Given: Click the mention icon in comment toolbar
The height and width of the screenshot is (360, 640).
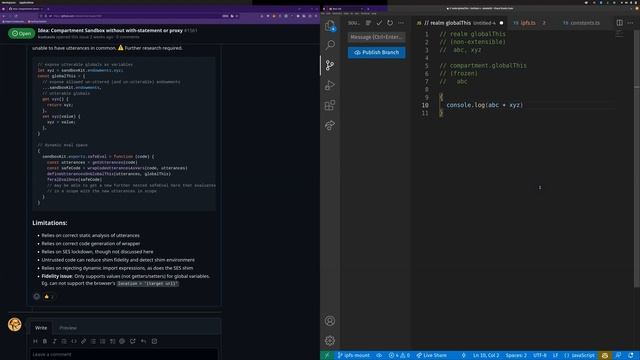Looking at the screenshot, I should [122, 341].
